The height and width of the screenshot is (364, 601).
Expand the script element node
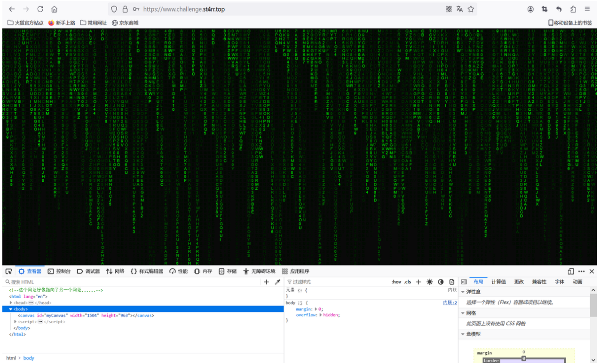click(x=16, y=322)
